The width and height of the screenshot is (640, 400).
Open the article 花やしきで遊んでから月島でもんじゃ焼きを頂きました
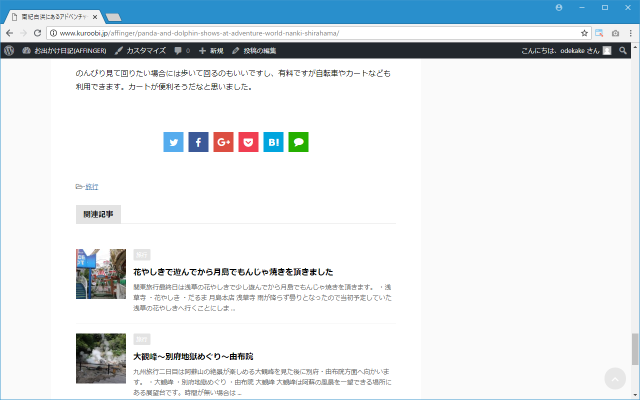point(233,272)
